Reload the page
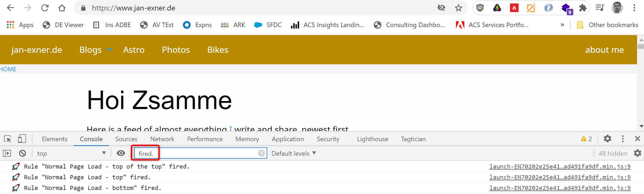Image resolution: width=644 pixels, height=194 pixels. pos(45,8)
